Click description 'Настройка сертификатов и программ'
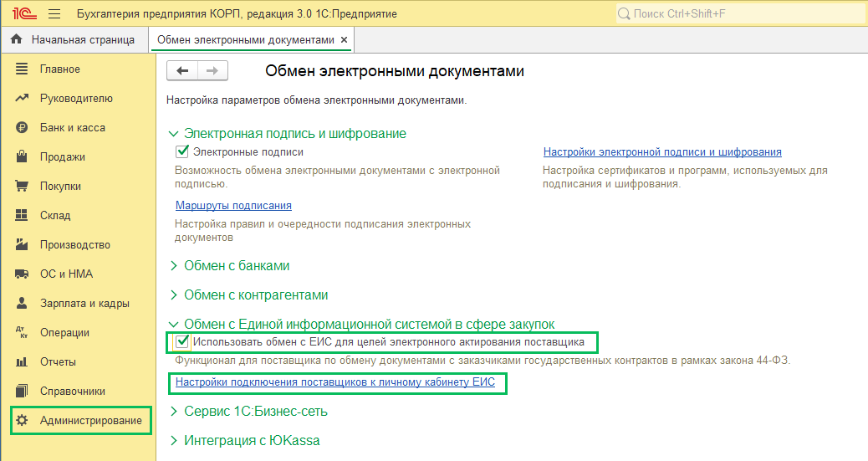The width and height of the screenshot is (868, 461). (x=686, y=177)
